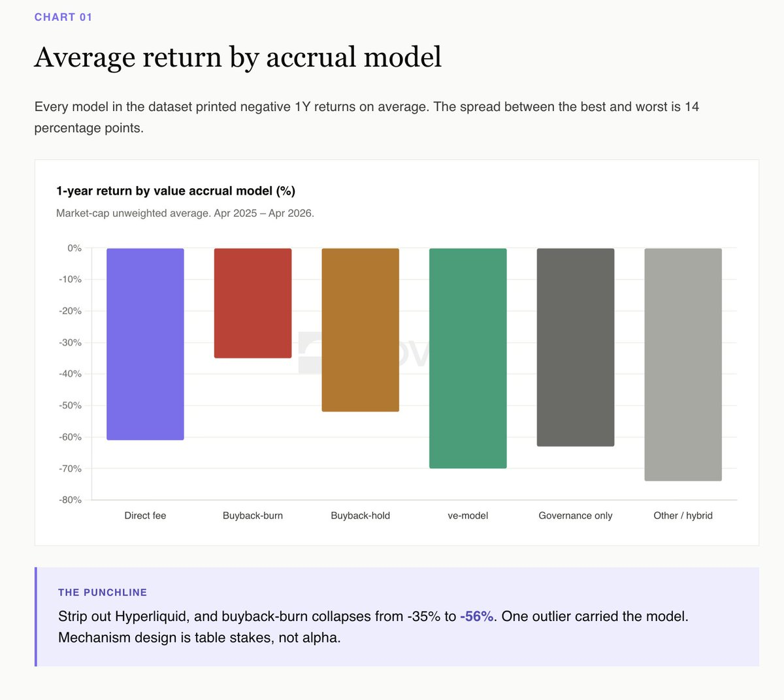Select the "Buyback-burn" axis label
The image size is (784, 700).
(253, 516)
